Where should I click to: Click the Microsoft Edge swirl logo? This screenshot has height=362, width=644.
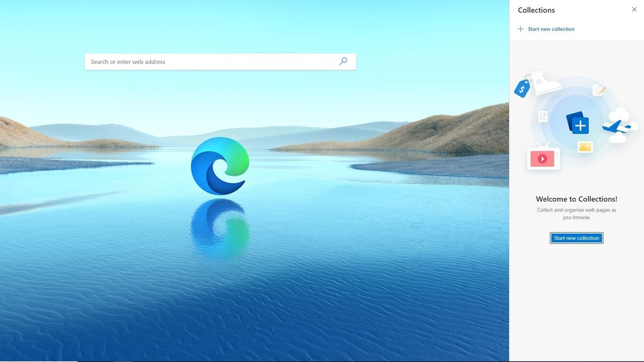tap(219, 165)
